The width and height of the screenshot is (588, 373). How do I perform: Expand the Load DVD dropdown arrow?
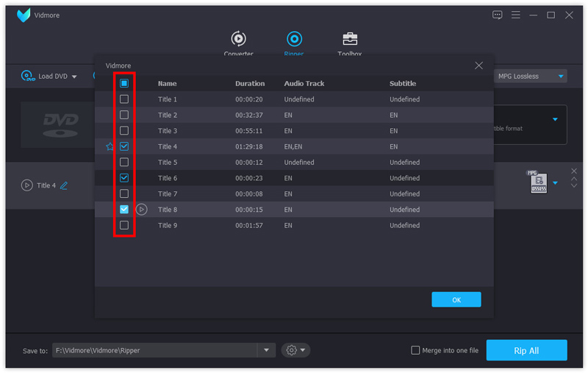click(74, 77)
